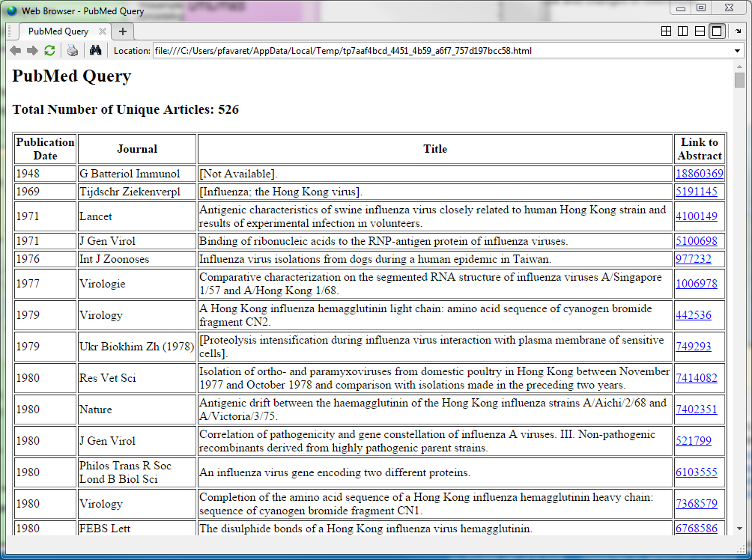
Task: Click the vertical scrollbar thumb
Action: pos(739,80)
